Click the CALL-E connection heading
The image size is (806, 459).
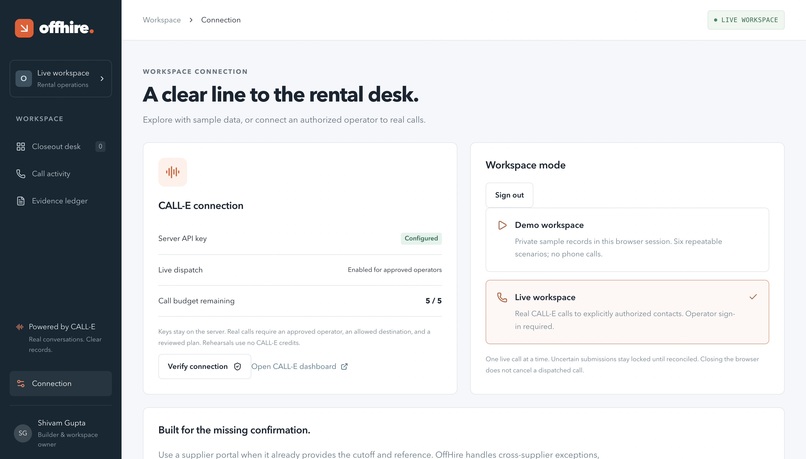tap(201, 206)
